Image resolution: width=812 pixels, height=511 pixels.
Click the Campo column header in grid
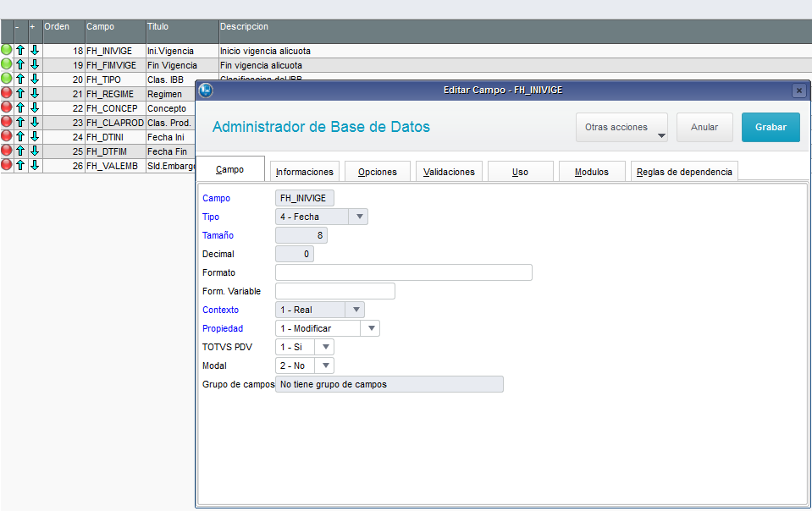(x=115, y=31)
